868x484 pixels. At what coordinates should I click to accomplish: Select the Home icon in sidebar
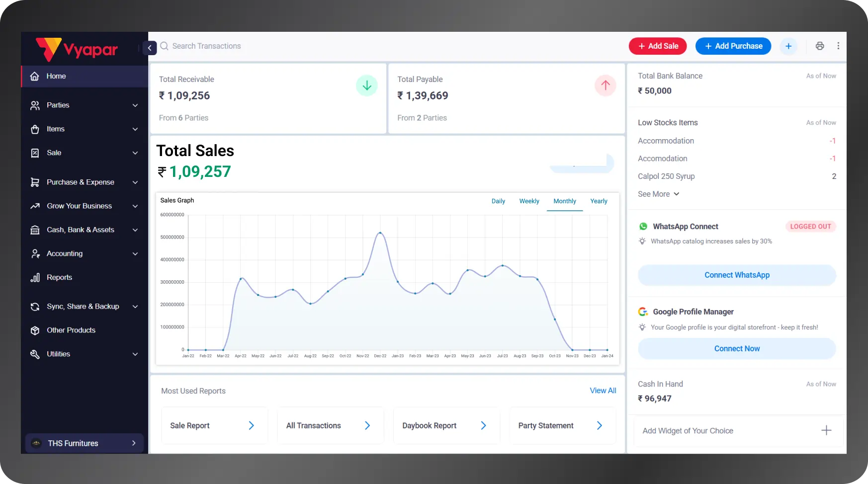(34, 76)
